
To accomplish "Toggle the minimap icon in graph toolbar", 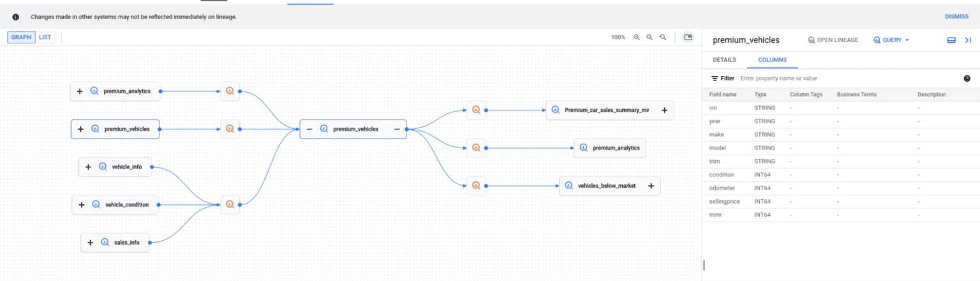I will point(688,37).
